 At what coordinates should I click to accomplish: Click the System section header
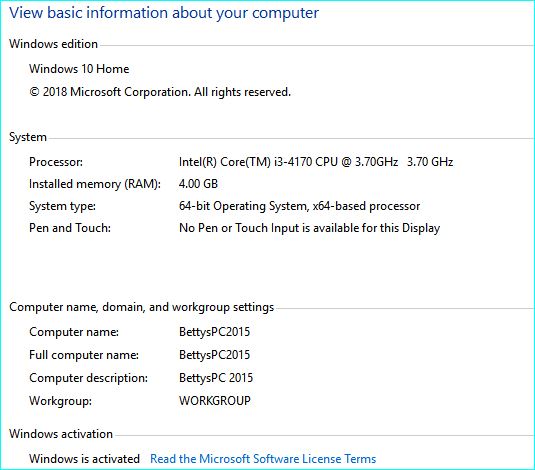coord(28,137)
